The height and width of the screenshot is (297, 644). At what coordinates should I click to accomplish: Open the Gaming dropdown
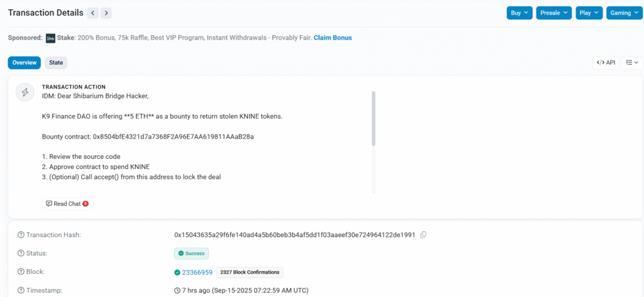click(625, 13)
